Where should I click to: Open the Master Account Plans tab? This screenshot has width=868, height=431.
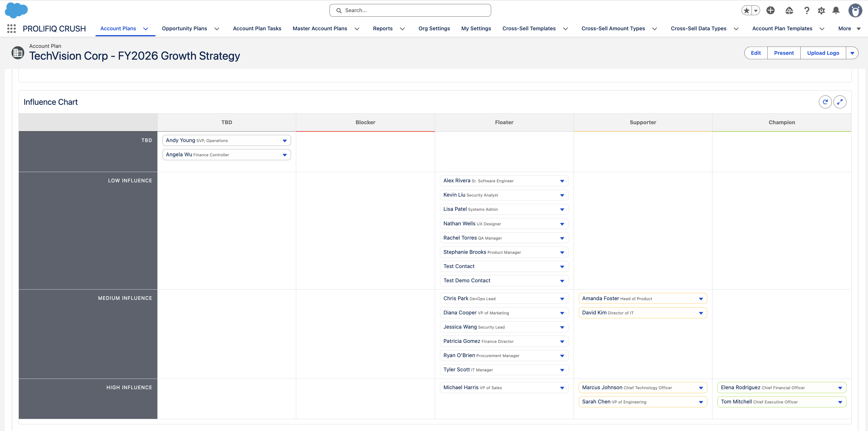(320, 28)
